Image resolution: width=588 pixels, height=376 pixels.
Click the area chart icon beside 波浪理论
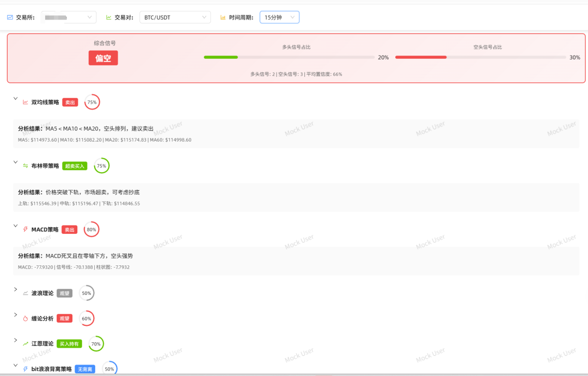(x=25, y=293)
